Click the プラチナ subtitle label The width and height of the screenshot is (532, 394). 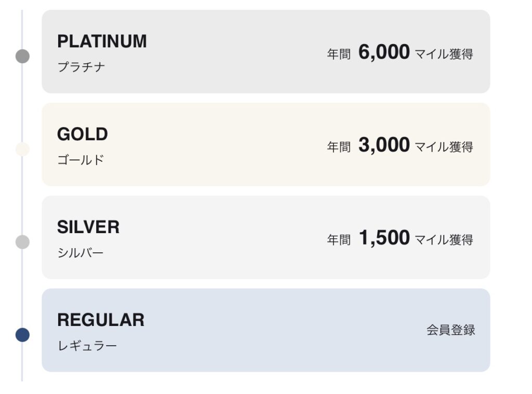click(81, 67)
